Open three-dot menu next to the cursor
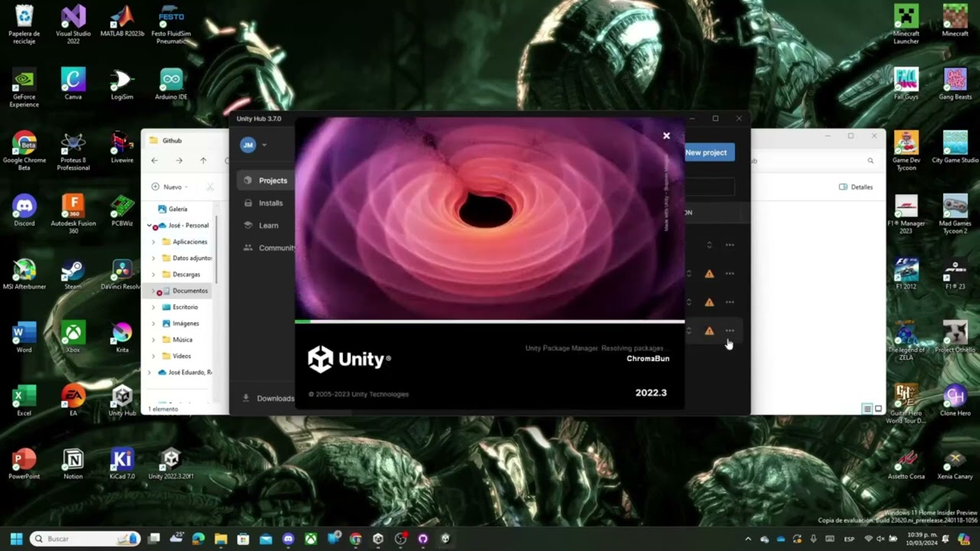980x551 pixels. [x=730, y=331]
